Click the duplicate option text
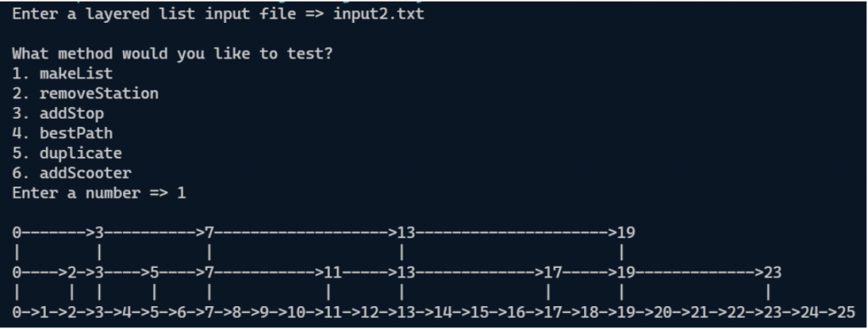 click(x=81, y=153)
